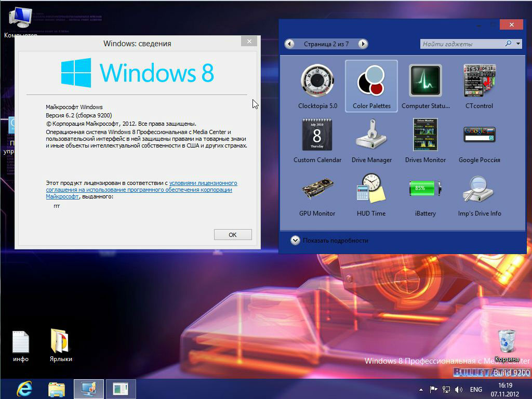Select the Ярлыки folder on desktop

[61, 345]
